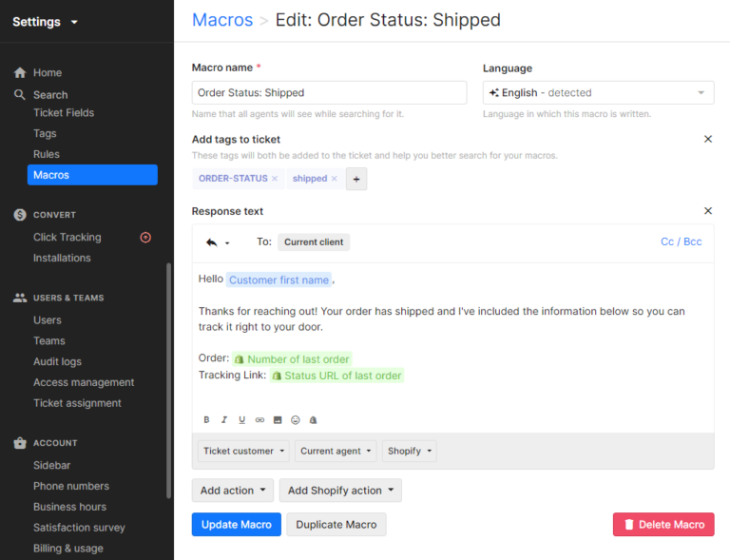Toggle underline formatting in the editor
Viewport: 730px width, 560px height.
(x=242, y=419)
